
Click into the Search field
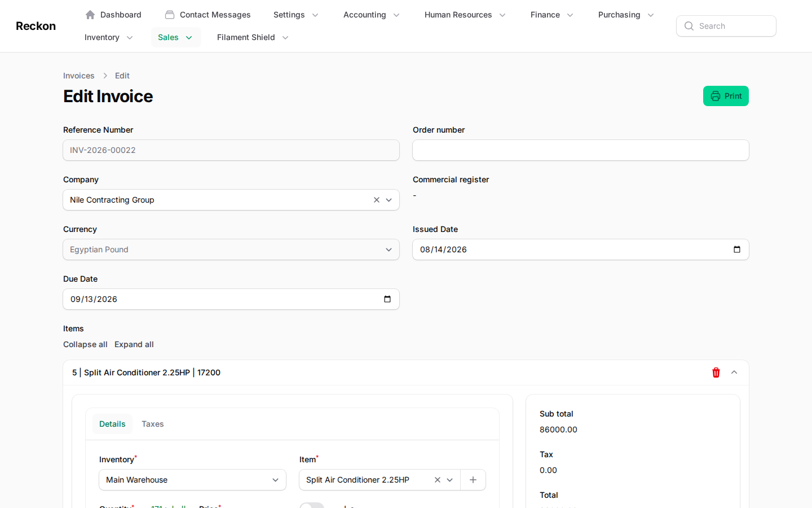[x=726, y=26]
